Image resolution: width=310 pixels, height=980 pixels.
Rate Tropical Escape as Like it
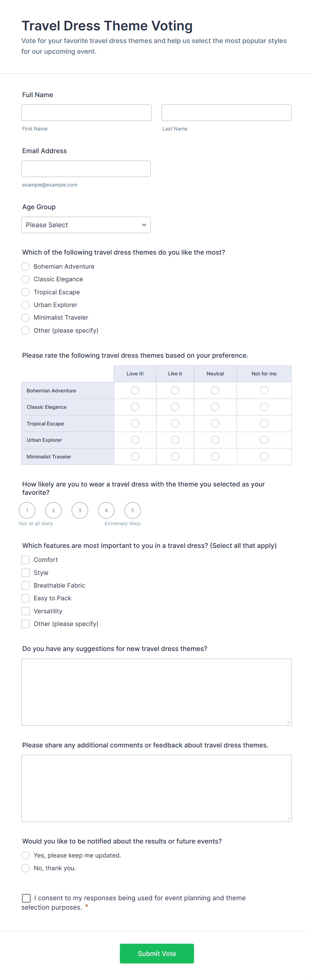[x=175, y=423]
